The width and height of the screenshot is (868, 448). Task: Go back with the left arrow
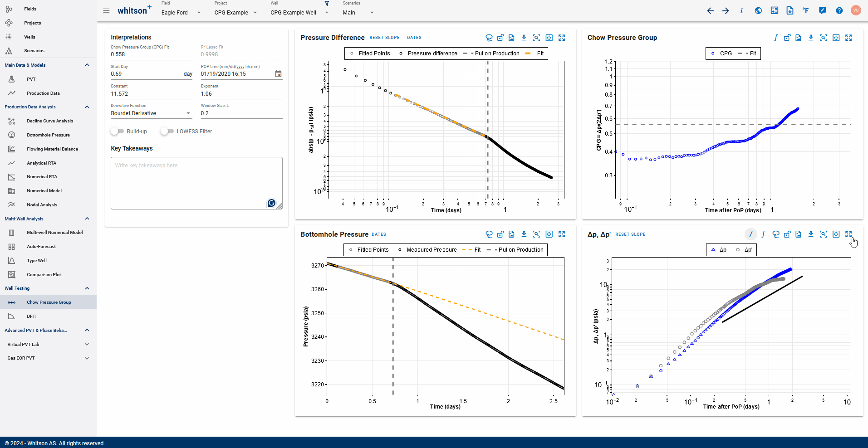(711, 11)
